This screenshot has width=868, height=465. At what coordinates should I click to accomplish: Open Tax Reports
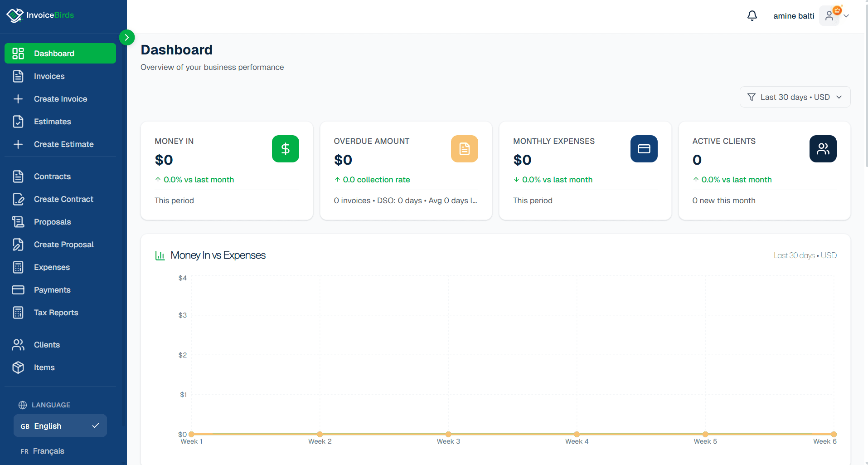pos(60,313)
